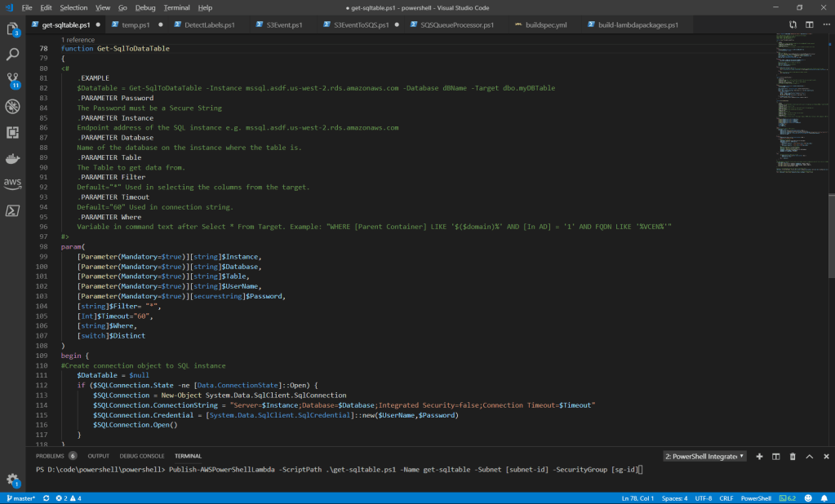Open the Go menu
Image resolution: width=835 pixels, height=504 pixels.
122,7
